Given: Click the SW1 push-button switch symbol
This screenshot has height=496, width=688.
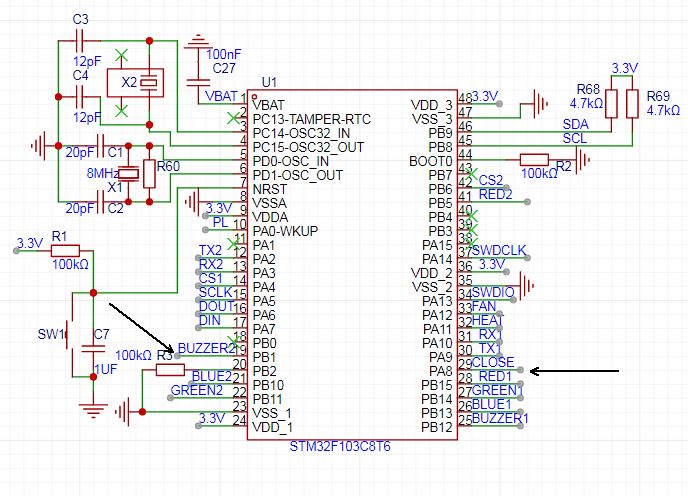Looking at the screenshot, I should (x=70, y=334).
